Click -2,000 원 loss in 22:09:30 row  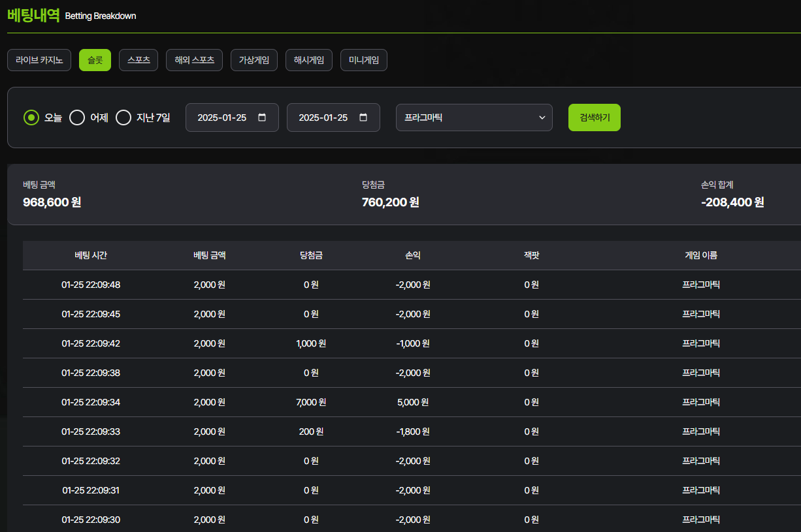[x=413, y=520]
